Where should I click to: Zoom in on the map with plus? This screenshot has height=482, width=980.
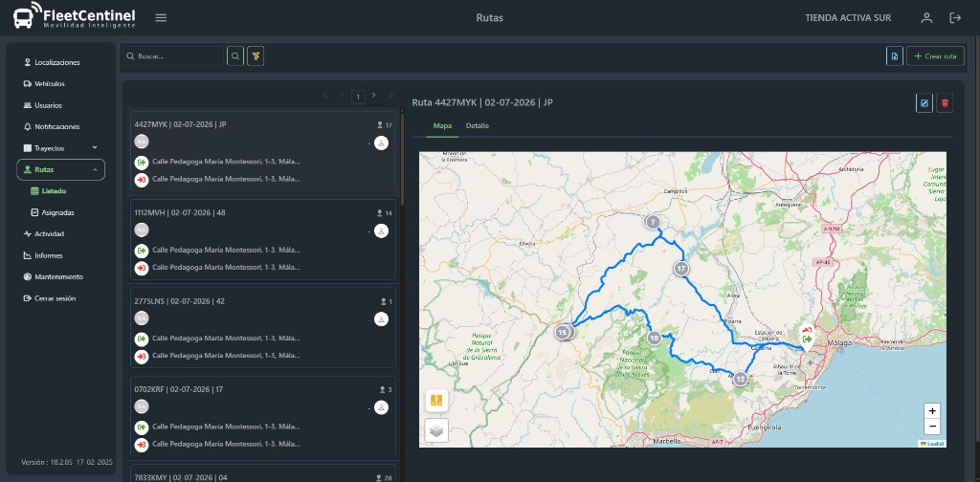(932, 411)
